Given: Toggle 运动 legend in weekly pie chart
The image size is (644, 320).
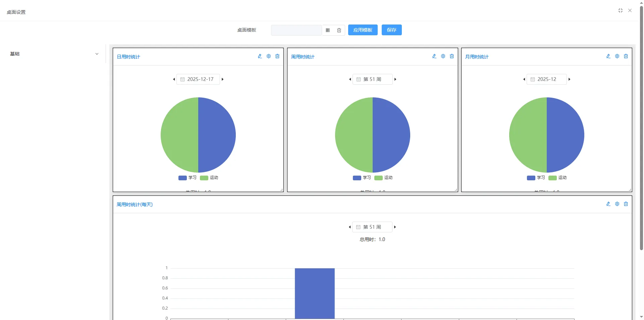Looking at the screenshot, I should pos(383,178).
